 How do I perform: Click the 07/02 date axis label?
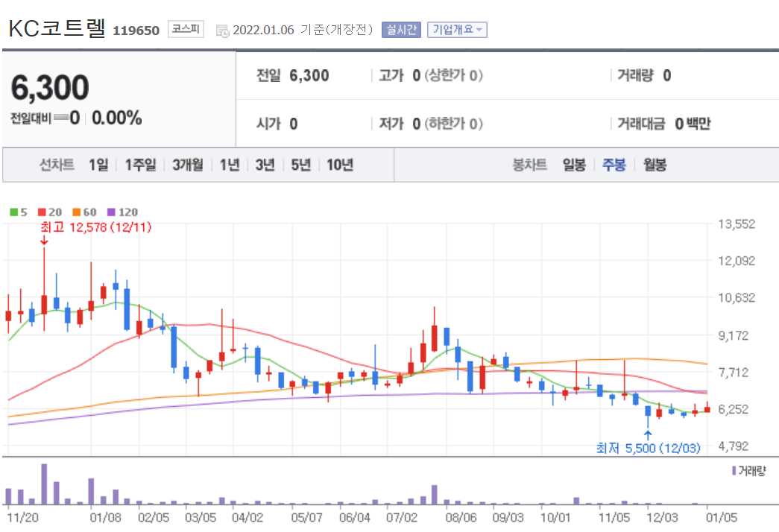(x=402, y=518)
